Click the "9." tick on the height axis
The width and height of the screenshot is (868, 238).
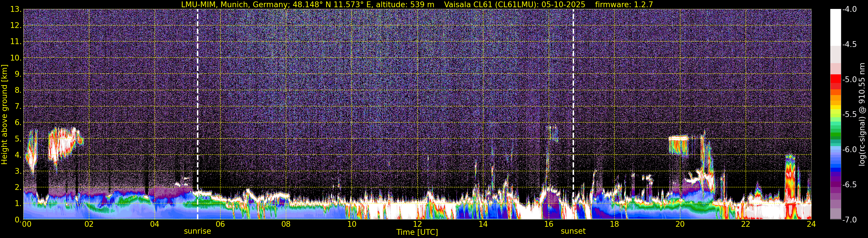coord(18,74)
